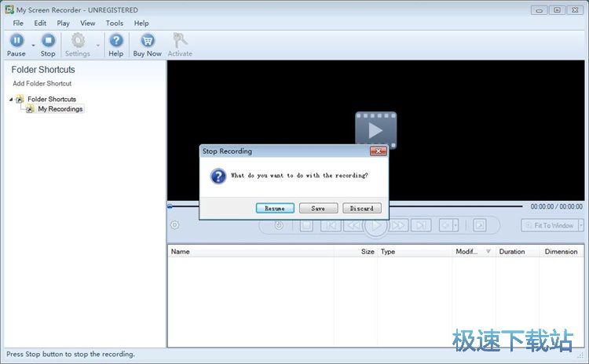
Task: Select the Folder Shortcuts tree item
Action: click(52, 99)
